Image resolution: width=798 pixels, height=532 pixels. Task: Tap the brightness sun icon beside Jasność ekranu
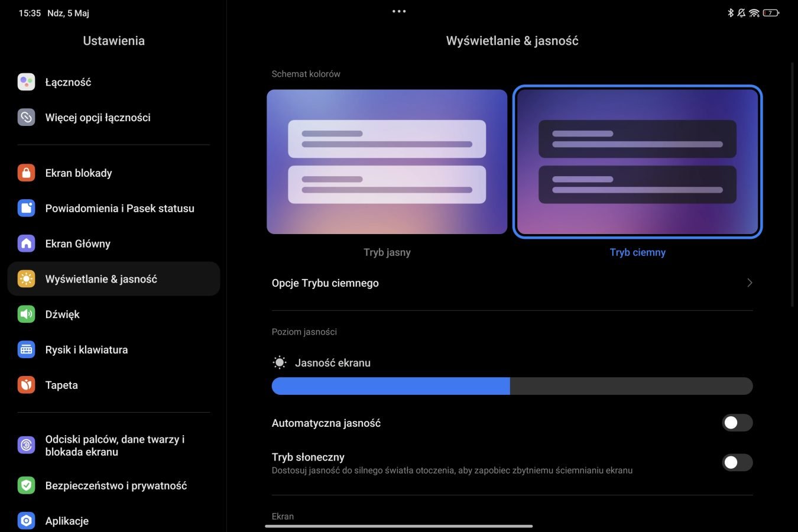tap(280, 363)
